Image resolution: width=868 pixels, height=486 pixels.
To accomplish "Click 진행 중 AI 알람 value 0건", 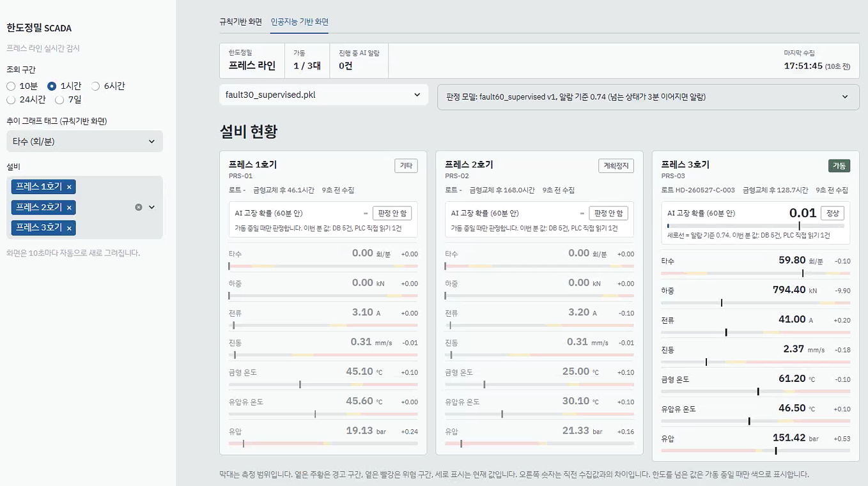I will [346, 66].
